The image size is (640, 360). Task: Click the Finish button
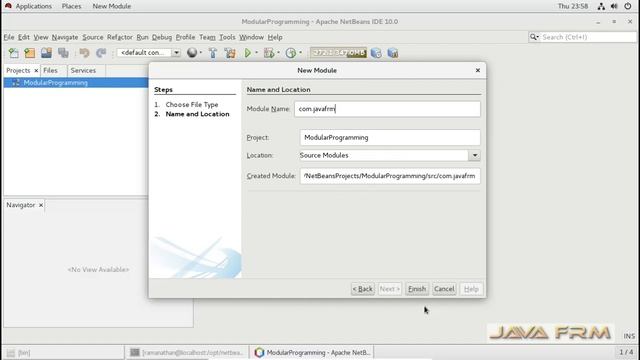pos(417,289)
